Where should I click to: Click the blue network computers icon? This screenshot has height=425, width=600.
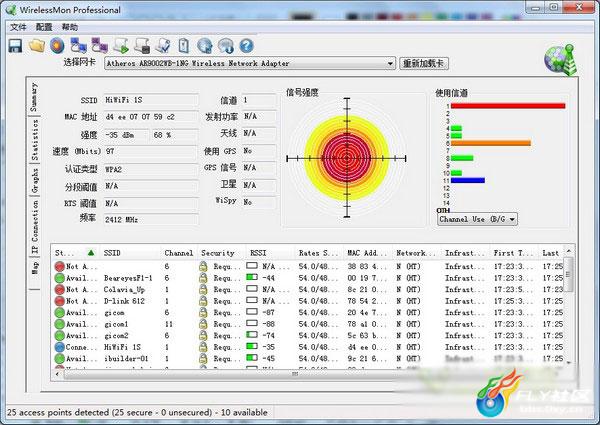78,46
